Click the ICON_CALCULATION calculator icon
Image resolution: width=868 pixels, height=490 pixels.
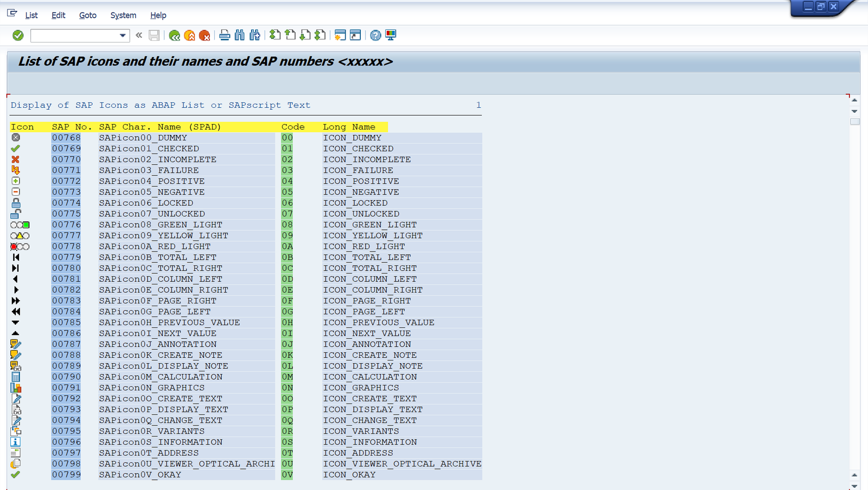16,377
